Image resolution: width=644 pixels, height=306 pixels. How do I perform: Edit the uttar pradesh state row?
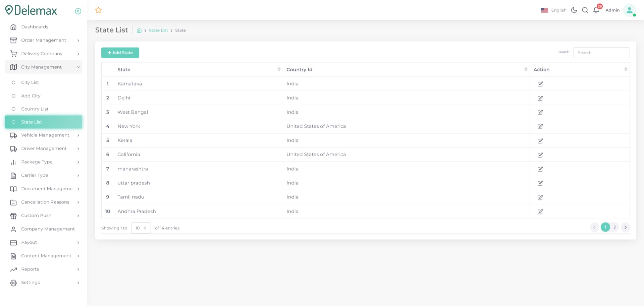coord(540,183)
